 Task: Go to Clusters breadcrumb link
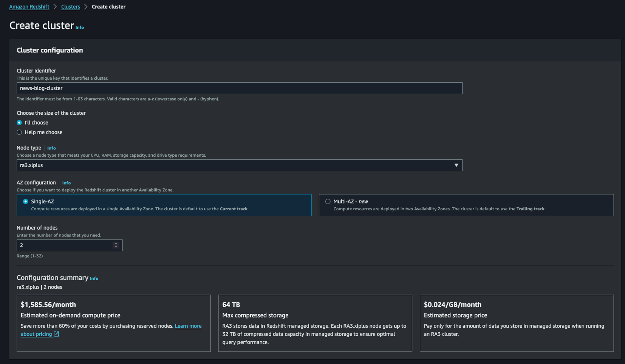click(70, 7)
